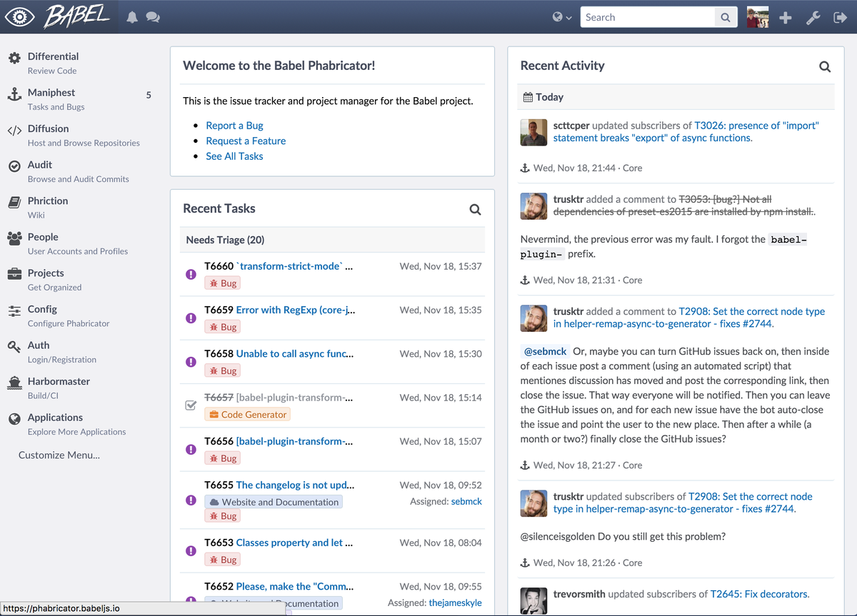
Task: Open scttcper user avatar in activity
Action: [533, 133]
